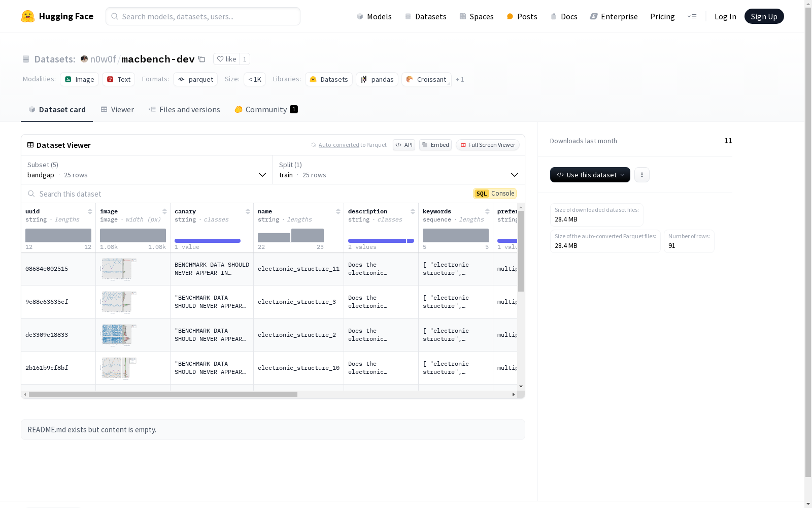Click the Log In link
The height and width of the screenshot is (508, 812).
(725, 16)
